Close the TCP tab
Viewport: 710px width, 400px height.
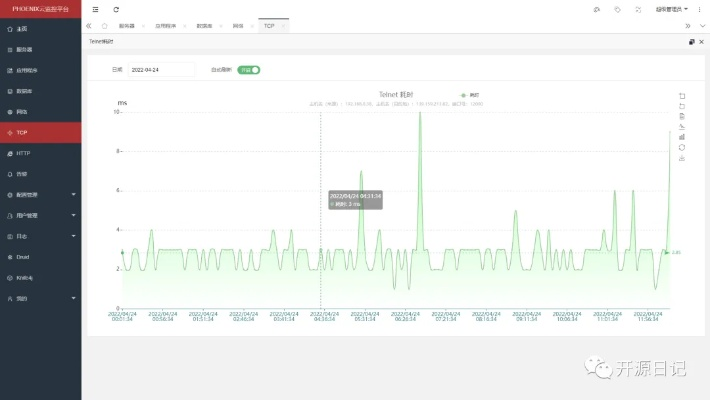283,25
